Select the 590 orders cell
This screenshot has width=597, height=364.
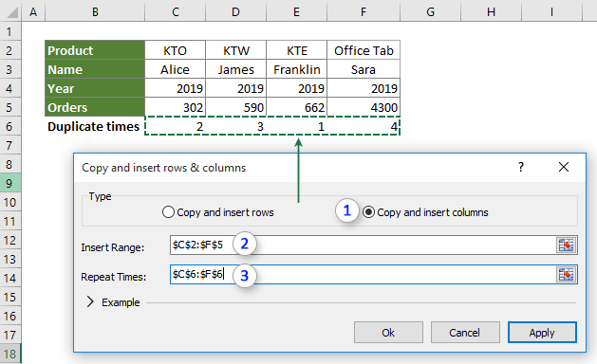coord(235,107)
